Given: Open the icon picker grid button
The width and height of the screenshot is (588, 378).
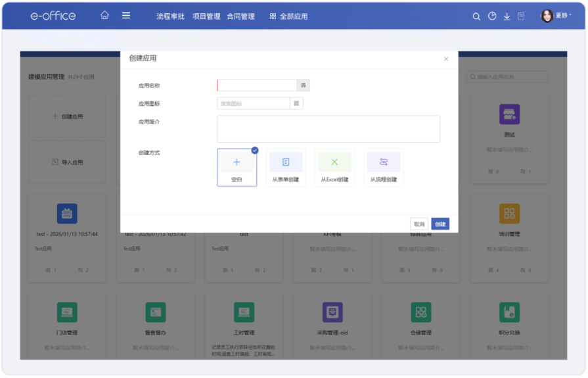Looking at the screenshot, I should point(296,104).
